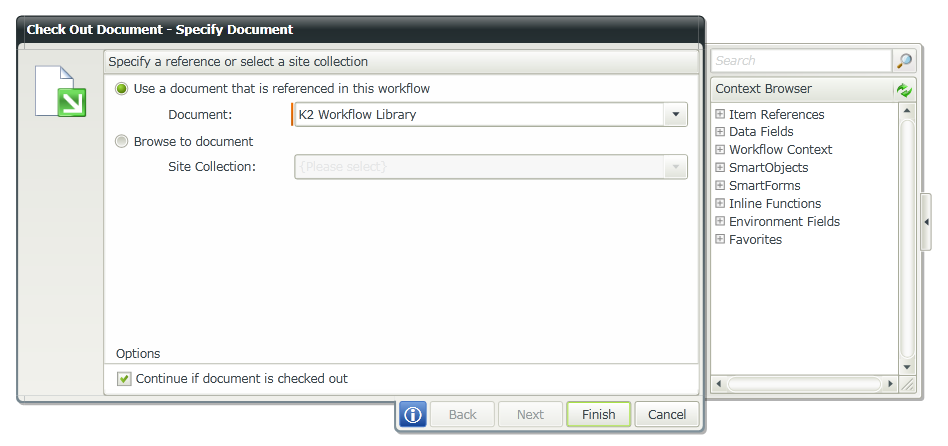Click the Cancel button

click(667, 415)
